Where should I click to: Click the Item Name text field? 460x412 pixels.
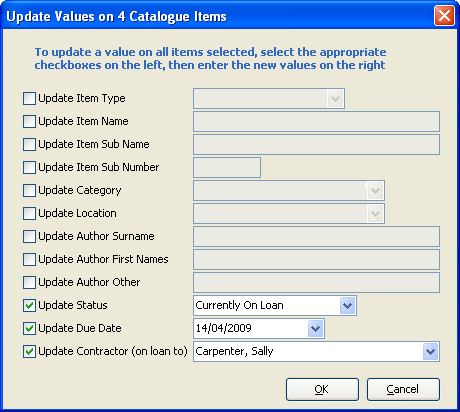316,122
